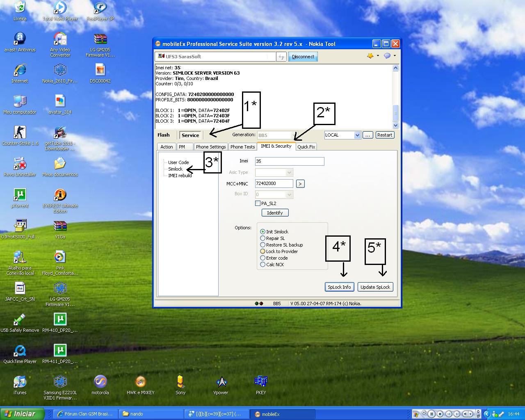Select Sony folder icon
This screenshot has height=420, width=525.
(x=180, y=385)
